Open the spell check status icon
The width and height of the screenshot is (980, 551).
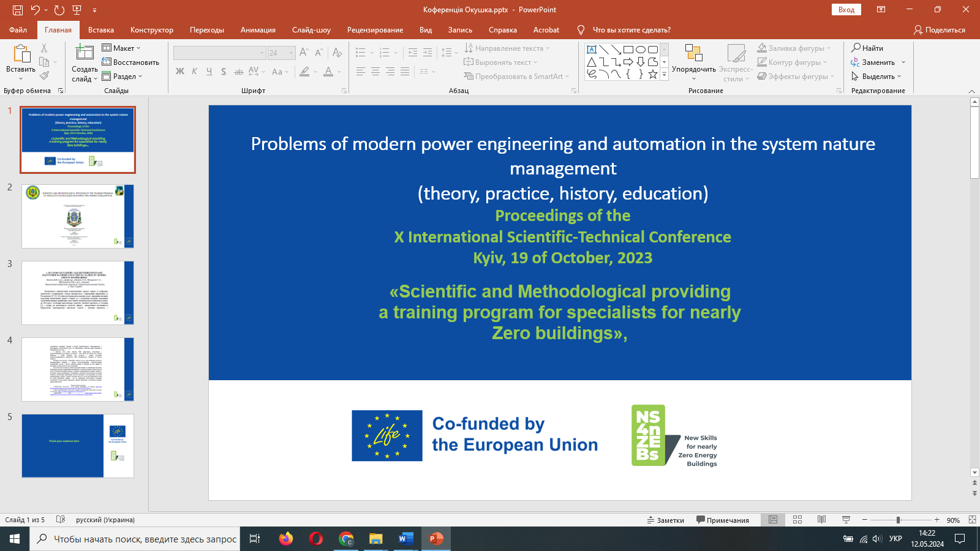click(61, 520)
